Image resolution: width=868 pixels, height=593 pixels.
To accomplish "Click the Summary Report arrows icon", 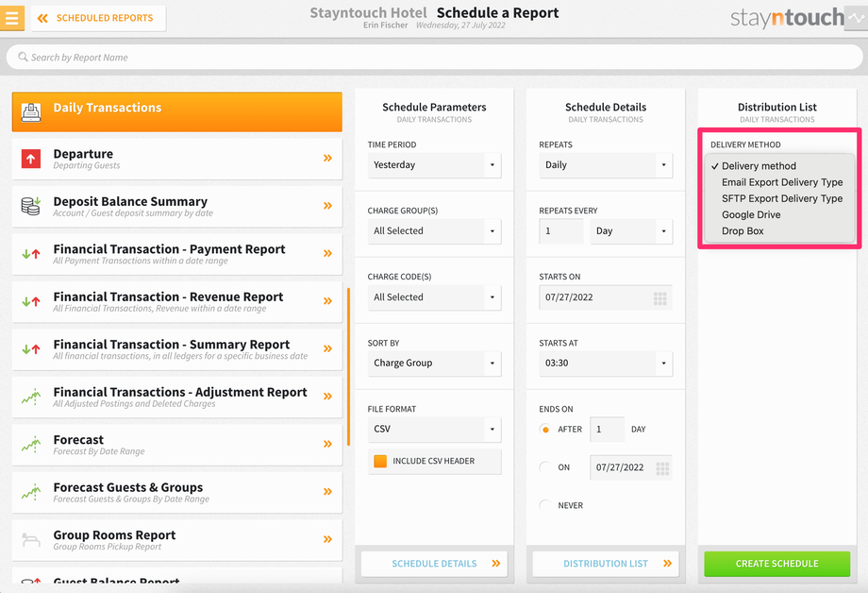I will point(31,349).
